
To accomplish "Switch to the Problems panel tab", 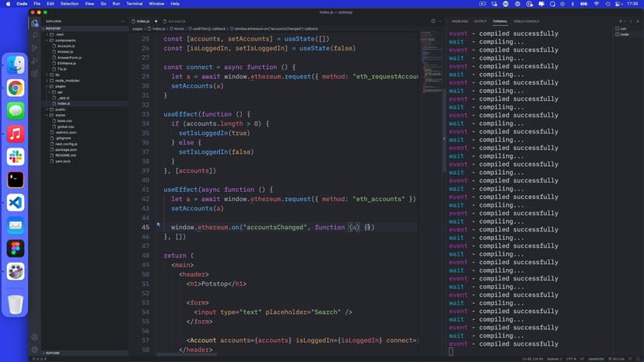I will pyautogui.click(x=460, y=21).
